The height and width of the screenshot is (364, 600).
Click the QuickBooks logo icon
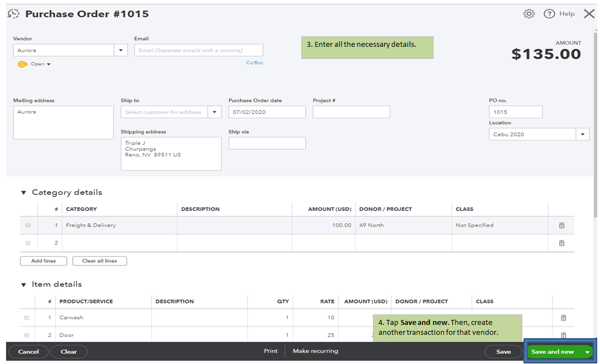click(x=13, y=13)
